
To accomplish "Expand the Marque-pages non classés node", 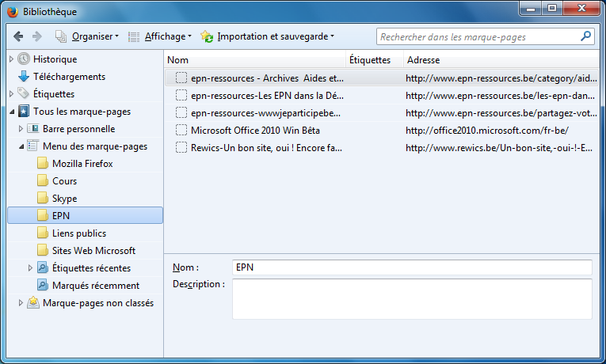I will click(x=21, y=303).
